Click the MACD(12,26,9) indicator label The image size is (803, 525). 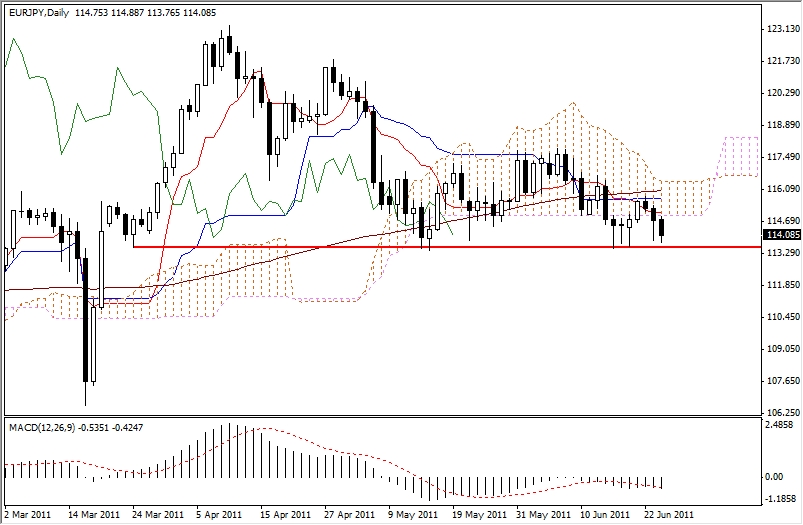click(42, 427)
